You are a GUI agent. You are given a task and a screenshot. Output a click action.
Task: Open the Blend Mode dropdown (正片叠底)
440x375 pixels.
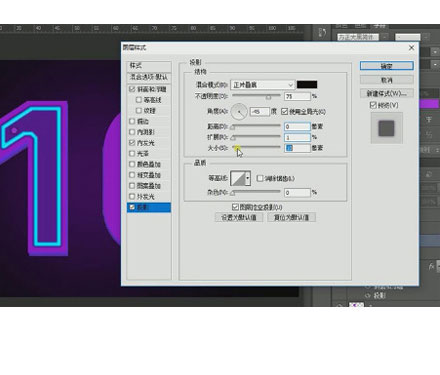(x=262, y=85)
